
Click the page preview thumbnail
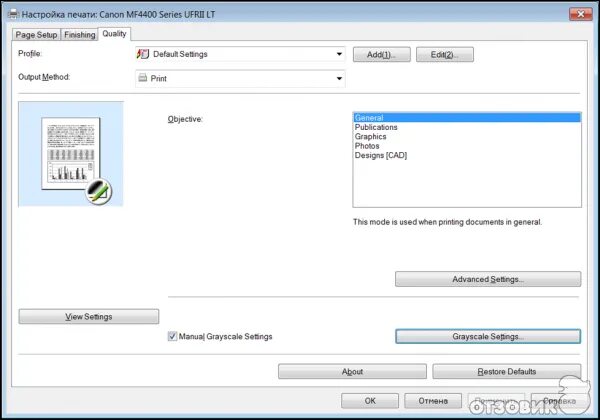click(x=71, y=154)
